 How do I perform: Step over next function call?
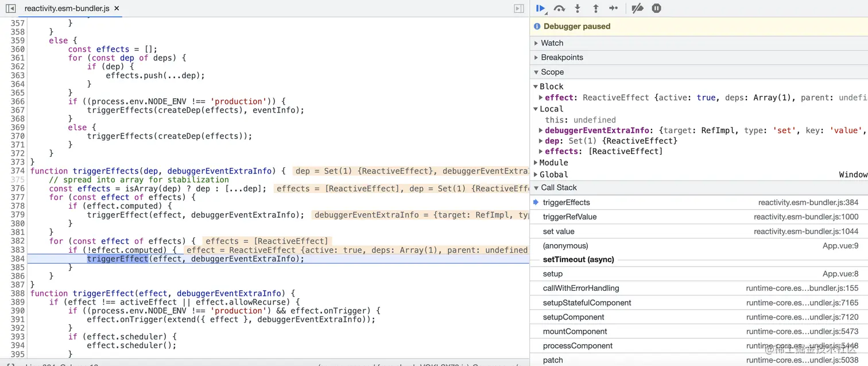click(559, 9)
